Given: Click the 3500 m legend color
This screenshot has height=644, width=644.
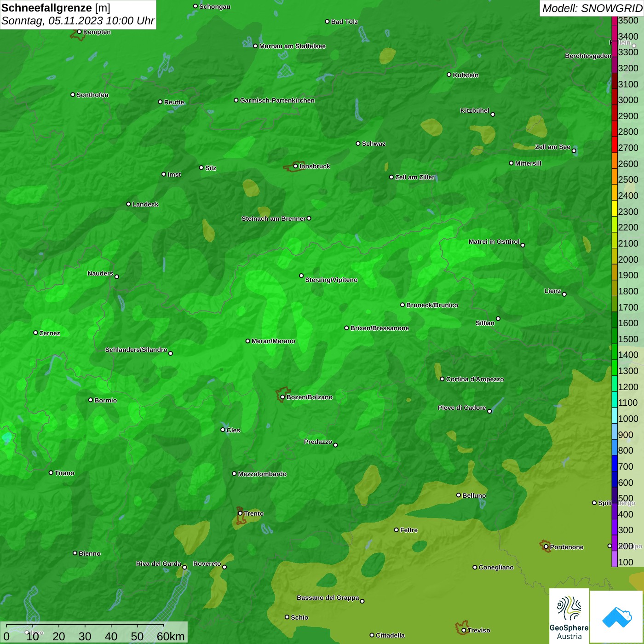Looking at the screenshot, I should pos(615,20).
